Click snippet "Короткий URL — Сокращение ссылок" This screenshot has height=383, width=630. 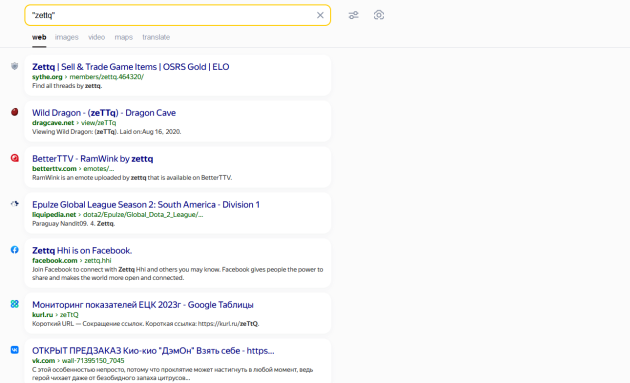click(x=88, y=324)
